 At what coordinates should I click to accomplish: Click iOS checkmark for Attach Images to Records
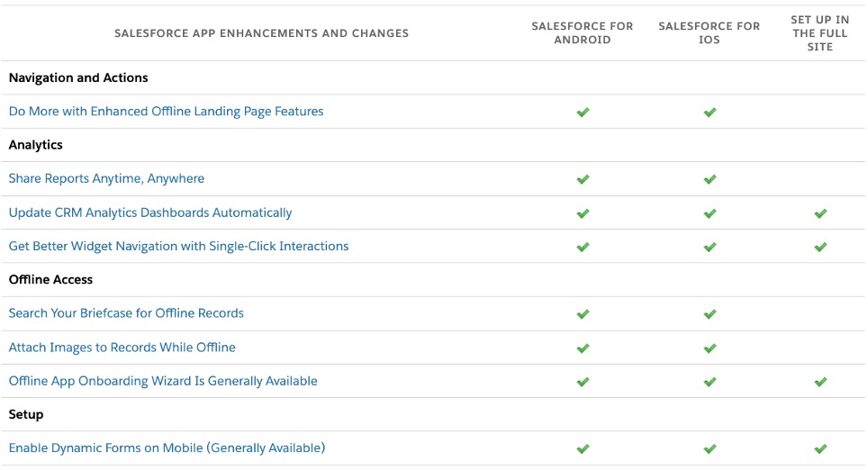pos(710,348)
